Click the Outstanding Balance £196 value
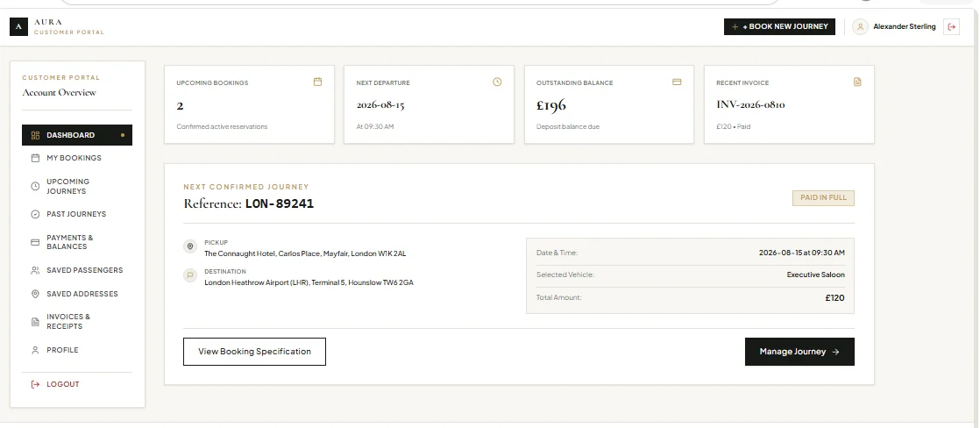Screen dimensions: 980x428 tap(550, 105)
